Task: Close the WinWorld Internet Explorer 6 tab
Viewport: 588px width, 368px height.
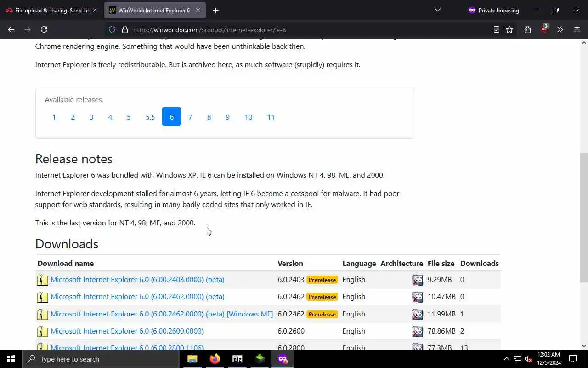Action: coord(198,10)
